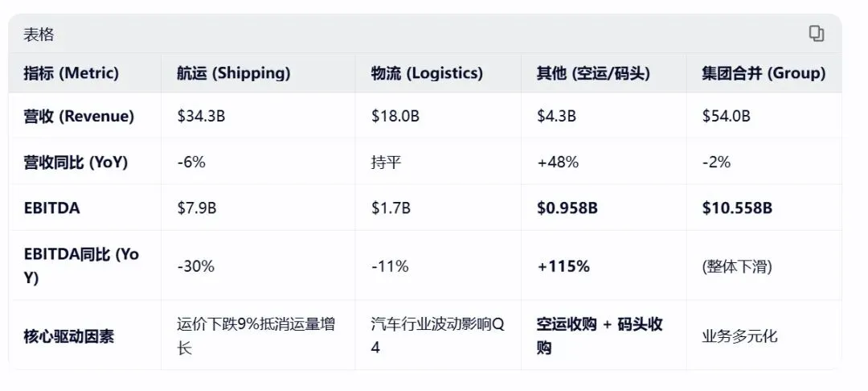
Task: Click the bold $0.958B EBITDA value
Action: click(567, 208)
